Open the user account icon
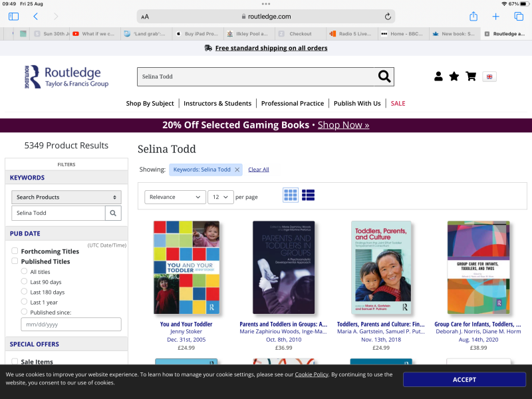532x399 pixels. point(438,76)
